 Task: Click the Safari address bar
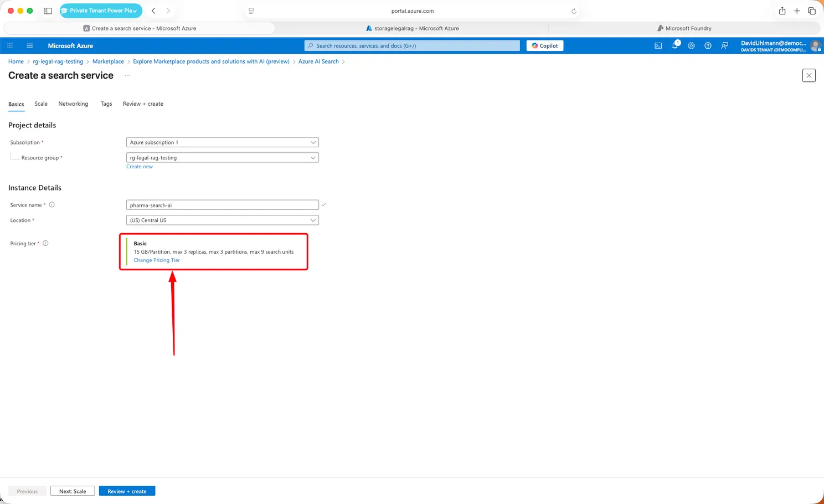(x=413, y=11)
